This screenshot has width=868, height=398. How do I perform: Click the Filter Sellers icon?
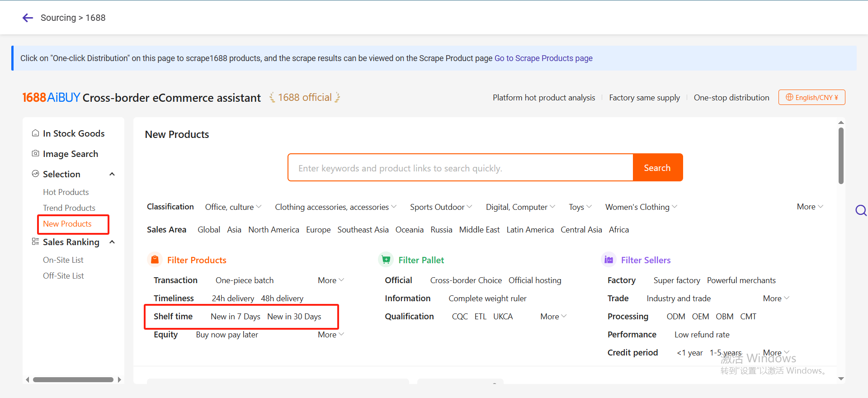coord(609,260)
